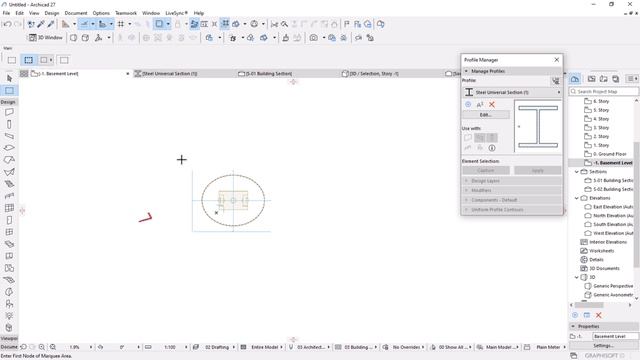Open the Help menu
The image size is (640, 360).
(198, 13)
